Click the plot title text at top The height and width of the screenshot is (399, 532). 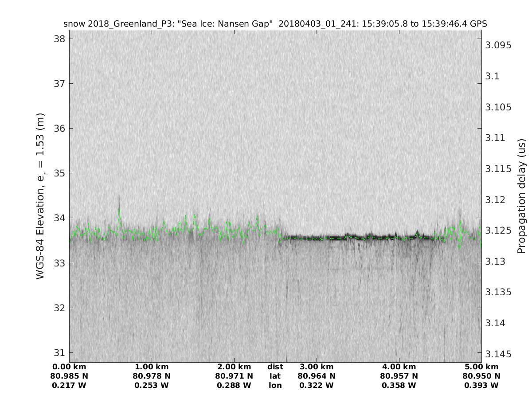tap(275, 24)
